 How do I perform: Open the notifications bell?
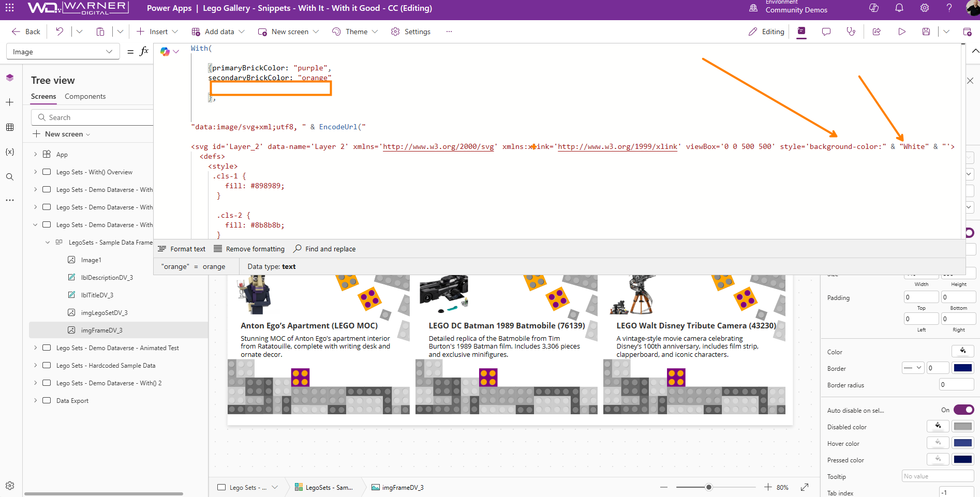click(x=899, y=8)
